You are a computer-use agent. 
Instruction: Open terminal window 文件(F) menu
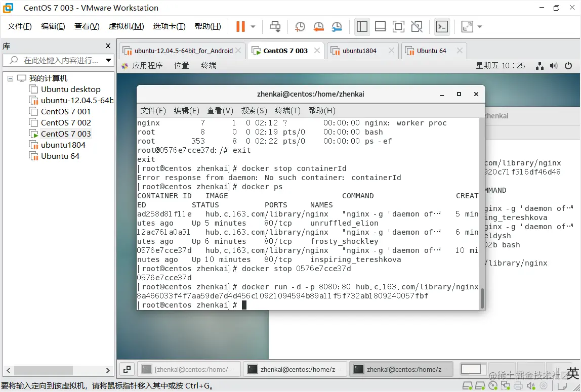153,111
